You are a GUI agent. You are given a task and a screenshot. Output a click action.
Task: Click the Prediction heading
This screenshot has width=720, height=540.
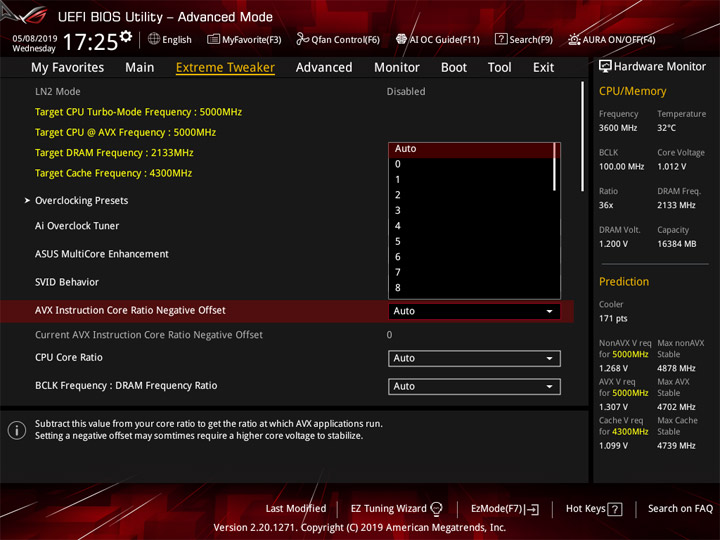pyautogui.click(x=624, y=281)
